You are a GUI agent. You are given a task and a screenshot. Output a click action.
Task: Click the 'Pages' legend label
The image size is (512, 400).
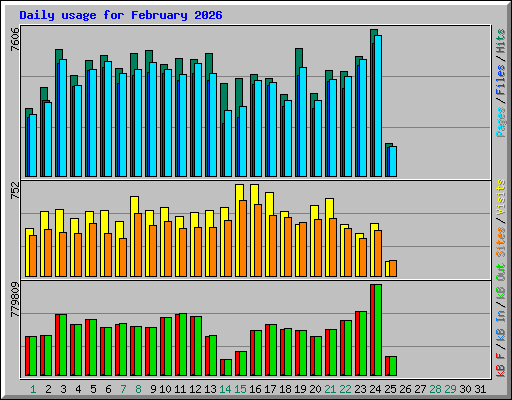(x=501, y=122)
